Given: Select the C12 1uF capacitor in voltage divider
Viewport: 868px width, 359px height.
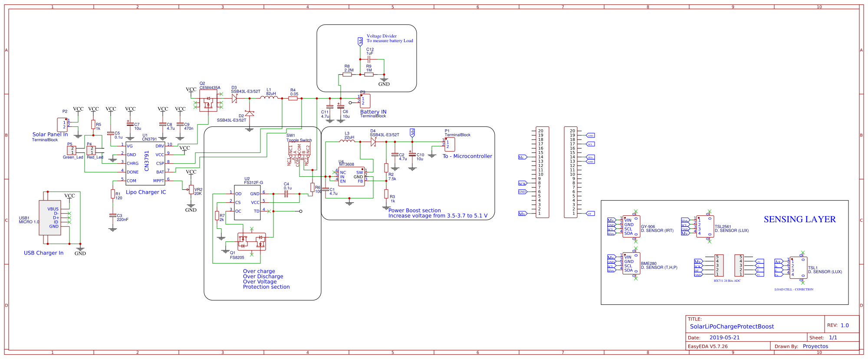Looking at the screenshot, I should click(x=369, y=59).
